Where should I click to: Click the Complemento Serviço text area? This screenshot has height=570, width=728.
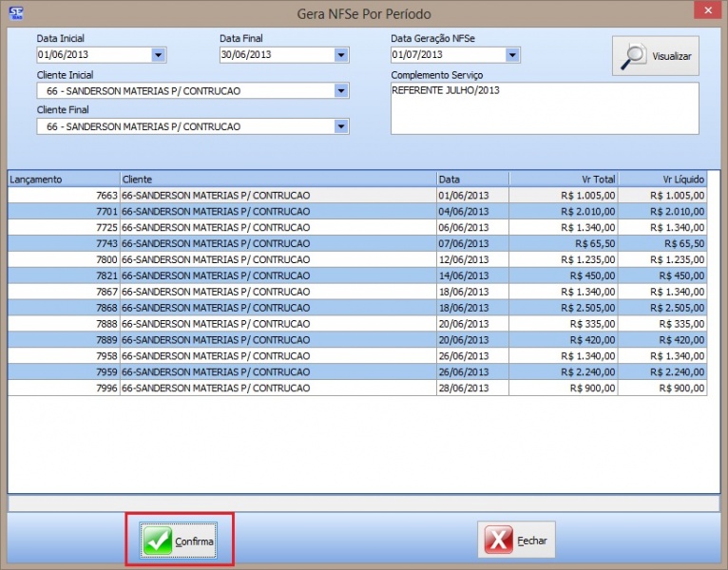[544, 107]
